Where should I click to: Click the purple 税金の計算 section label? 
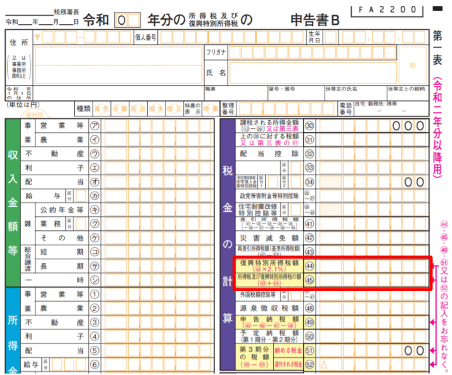227,245
